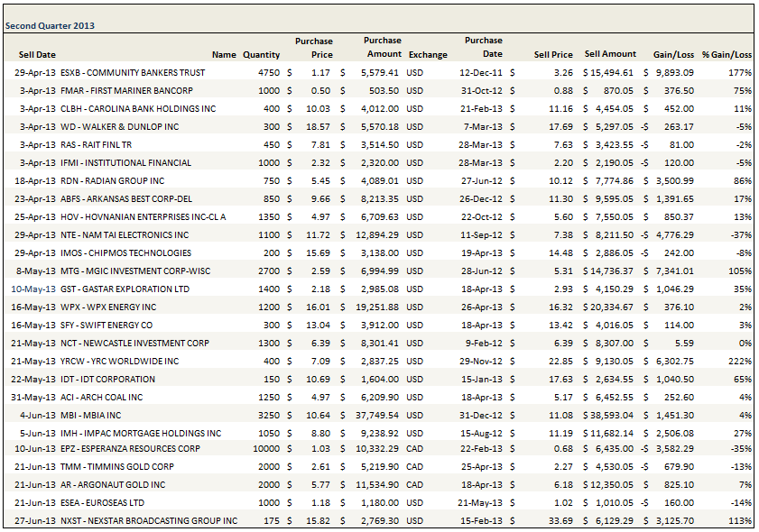Image resolution: width=759 pixels, height=532 pixels.
Task: Select the -37% loss cell for Nam Tai
Action: click(740, 234)
